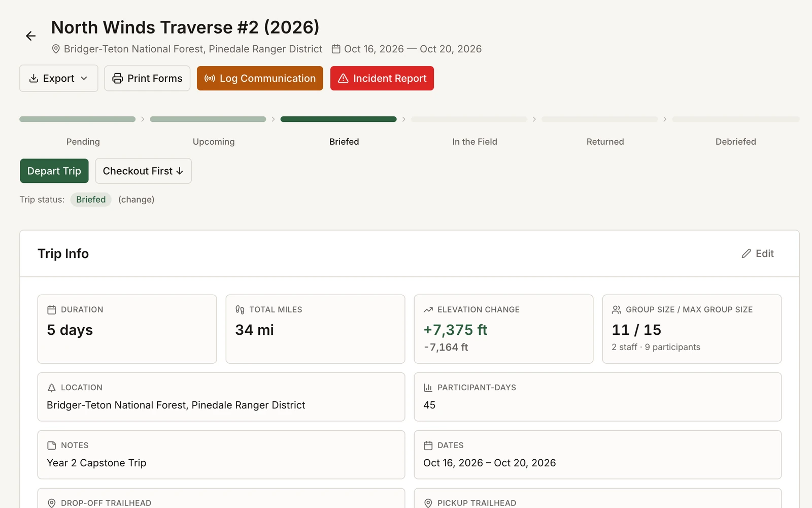
Task: Go back using the left arrow icon
Action: pos(31,36)
